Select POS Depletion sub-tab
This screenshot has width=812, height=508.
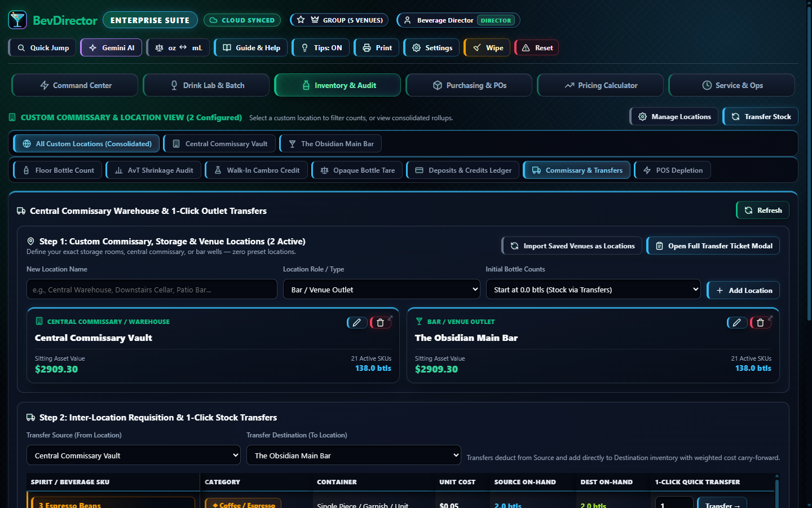[673, 170]
